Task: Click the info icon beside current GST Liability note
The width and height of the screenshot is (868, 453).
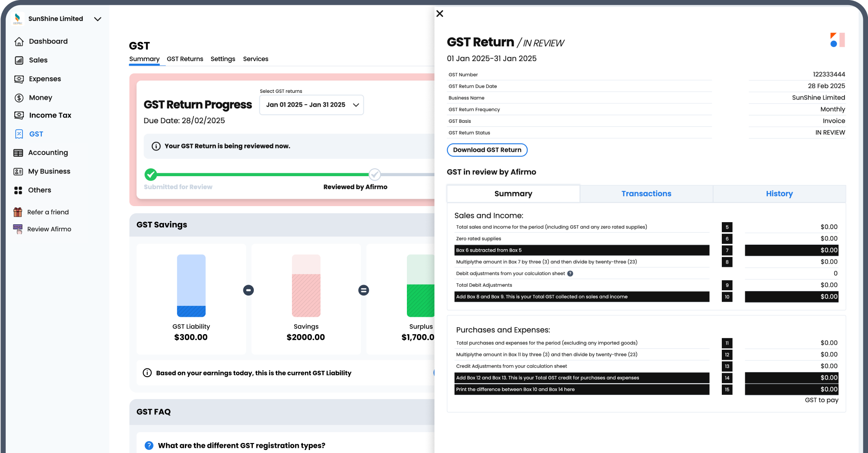Action: (147, 373)
